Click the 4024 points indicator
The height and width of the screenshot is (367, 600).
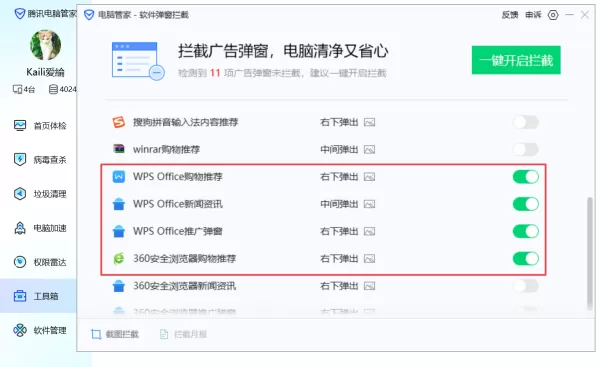point(63,90)
